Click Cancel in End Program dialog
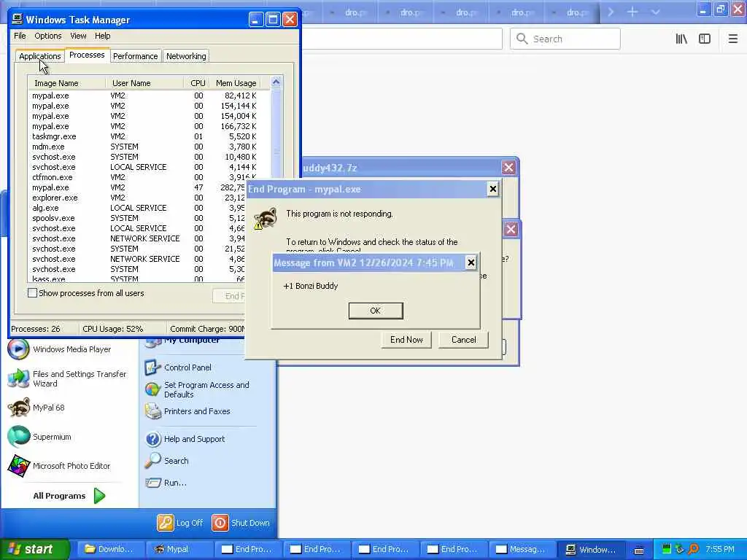747x560 pixels. coord(463,340)
